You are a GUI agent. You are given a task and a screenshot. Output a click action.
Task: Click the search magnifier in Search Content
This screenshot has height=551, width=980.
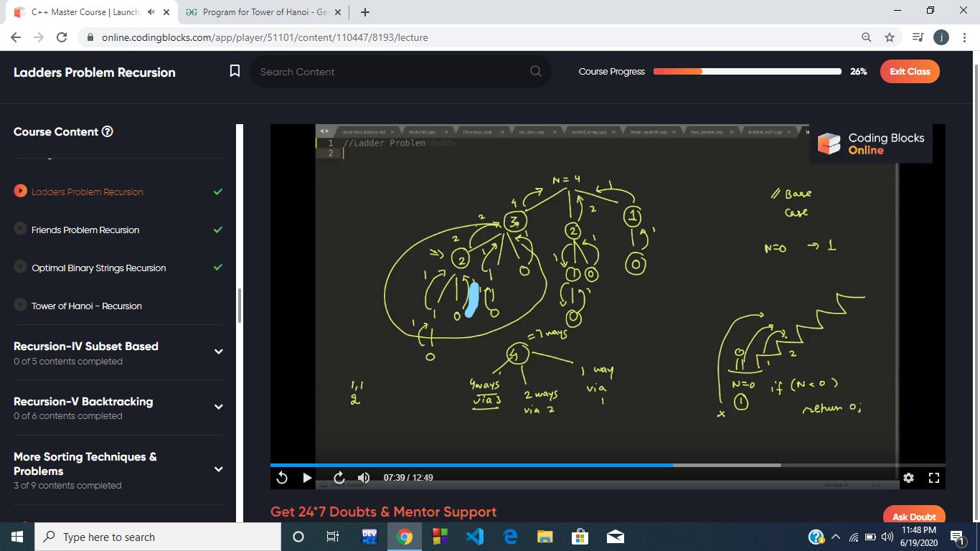click(535, 72)
